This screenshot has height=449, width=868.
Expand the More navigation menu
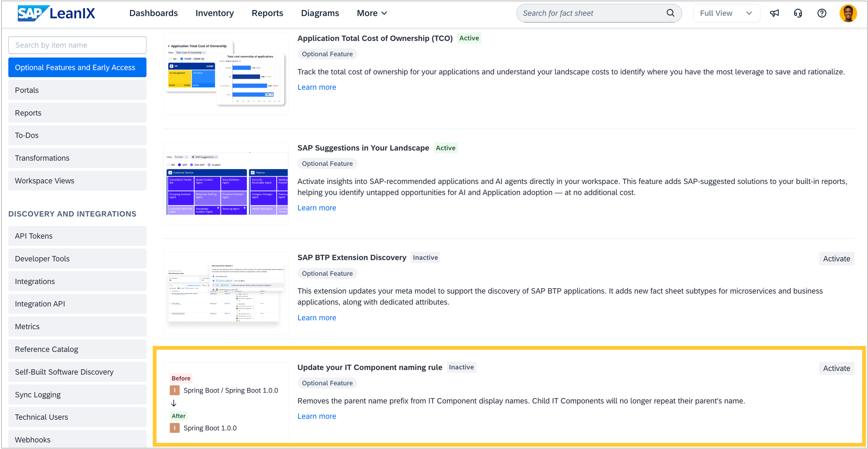[x=372, y=13]
